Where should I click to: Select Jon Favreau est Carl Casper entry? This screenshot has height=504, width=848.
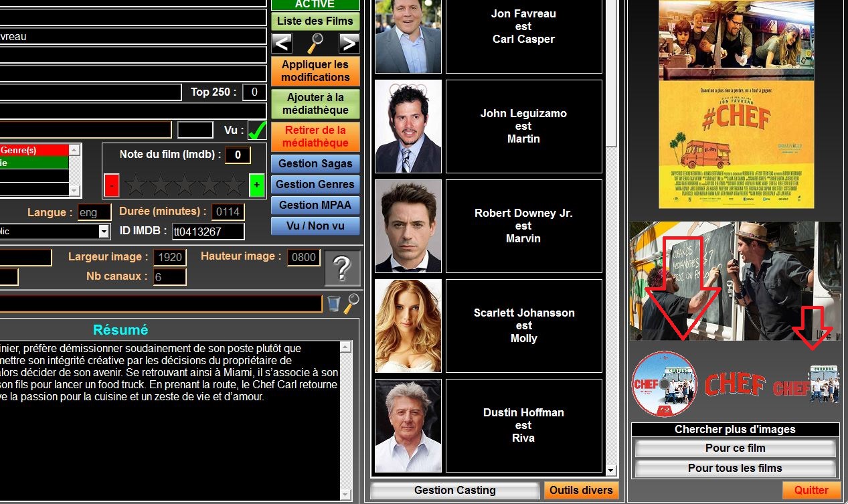click(x=524, y=36)
